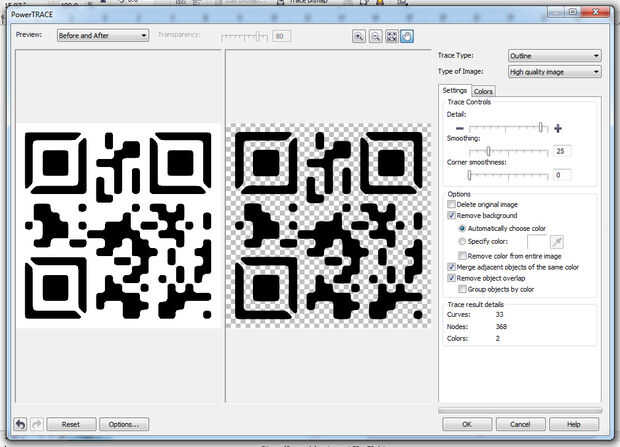Click the Cancel button
The height and width of the screenshot is (447, 620).
click(x=520, y=424)
